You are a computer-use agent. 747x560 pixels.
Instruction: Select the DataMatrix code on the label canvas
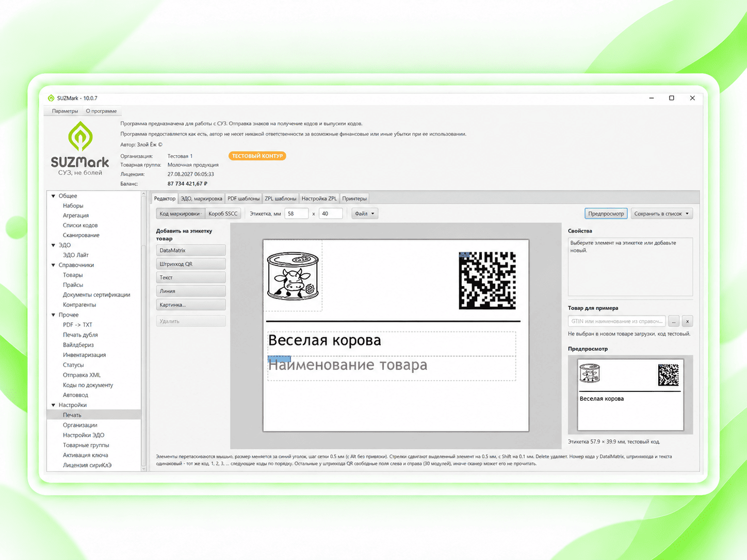coord(487,281)
